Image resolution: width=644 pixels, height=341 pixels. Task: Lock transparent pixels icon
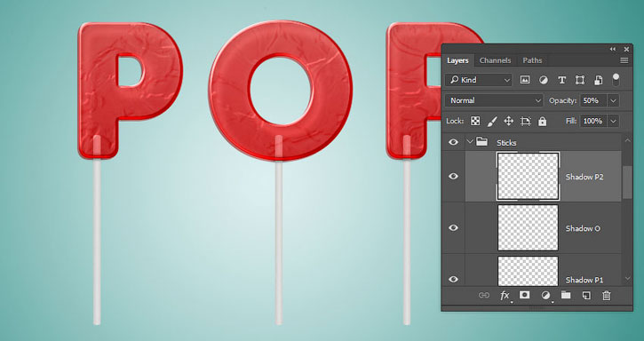(x=475, y=121)
